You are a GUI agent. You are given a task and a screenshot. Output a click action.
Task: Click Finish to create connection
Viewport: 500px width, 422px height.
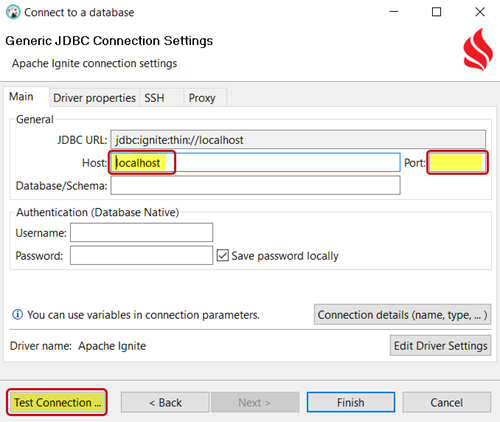[x=351, y=402]
